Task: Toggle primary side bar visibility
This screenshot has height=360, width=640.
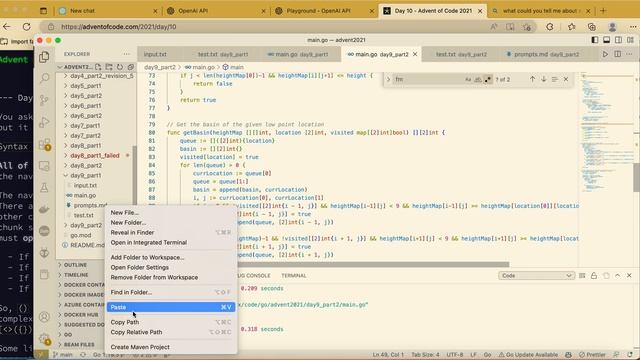Action: click(595, 40)
